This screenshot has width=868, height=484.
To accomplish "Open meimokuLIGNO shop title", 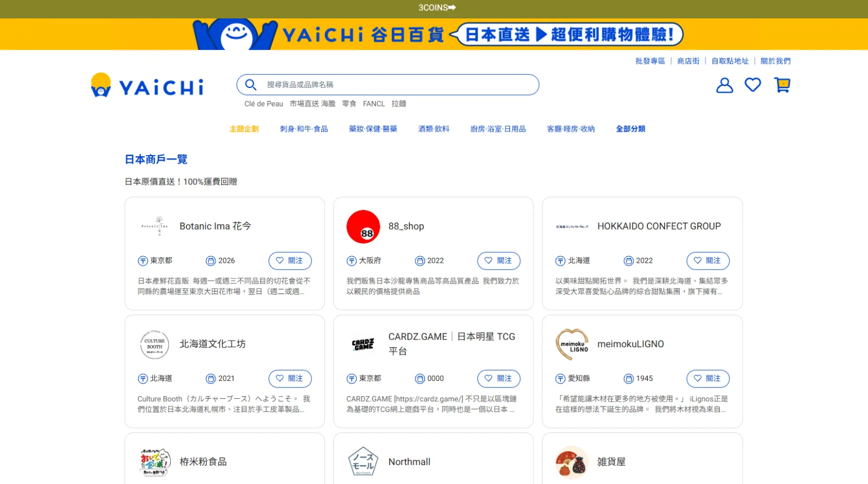I will [630, 344].
